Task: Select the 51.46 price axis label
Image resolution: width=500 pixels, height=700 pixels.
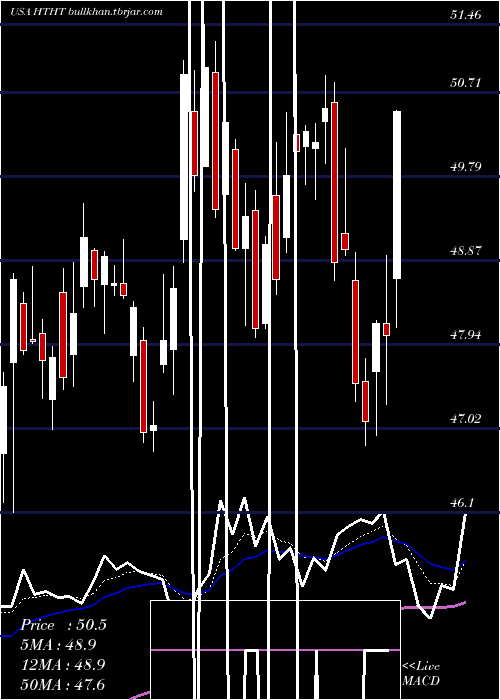Action: tap(466, 15)
